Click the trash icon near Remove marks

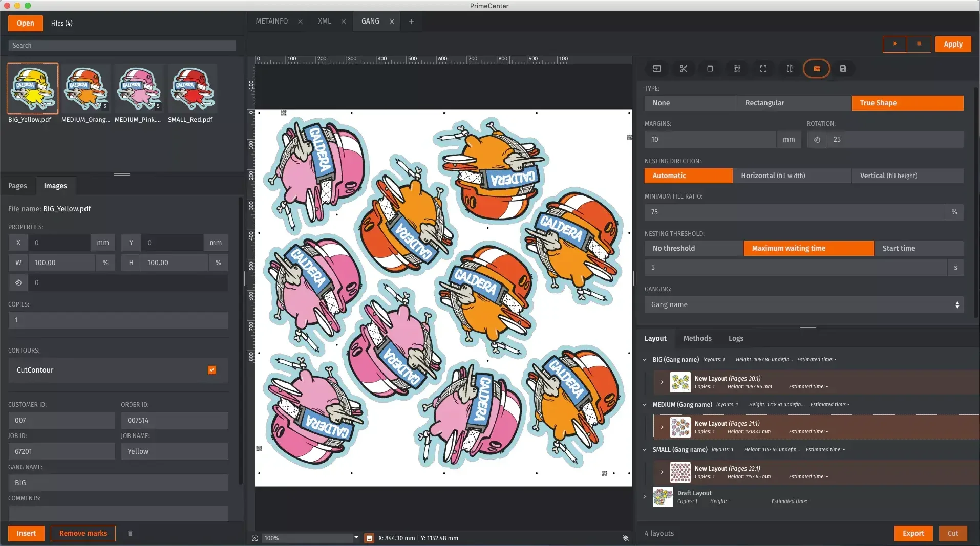click(x=130, y=533)
